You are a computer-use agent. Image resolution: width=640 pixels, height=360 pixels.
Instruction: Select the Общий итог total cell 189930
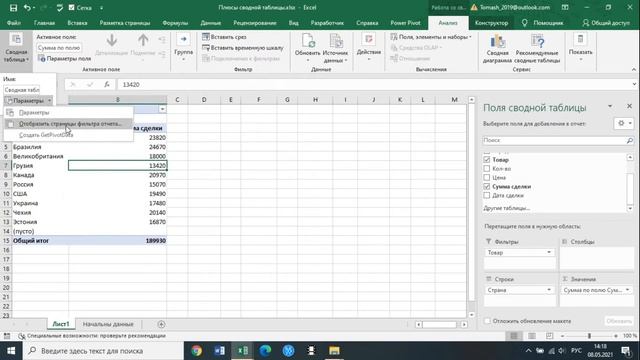[x=118, y=241]
